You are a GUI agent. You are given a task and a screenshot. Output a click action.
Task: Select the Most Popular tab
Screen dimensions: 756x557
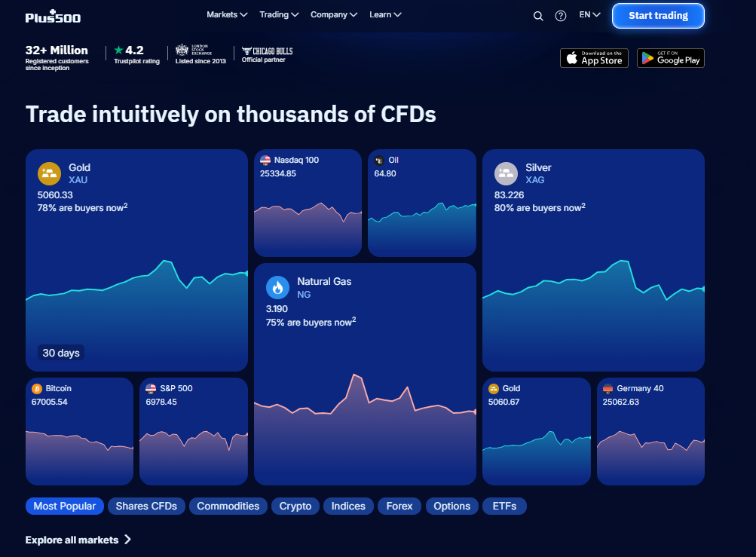tap(65, 506)
